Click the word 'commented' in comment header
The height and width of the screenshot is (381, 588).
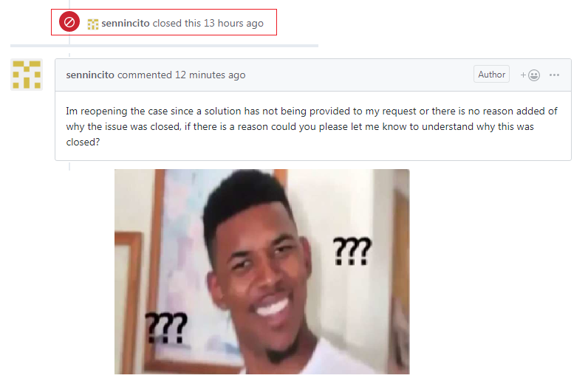pyautogui.click(x=144, y=75)
